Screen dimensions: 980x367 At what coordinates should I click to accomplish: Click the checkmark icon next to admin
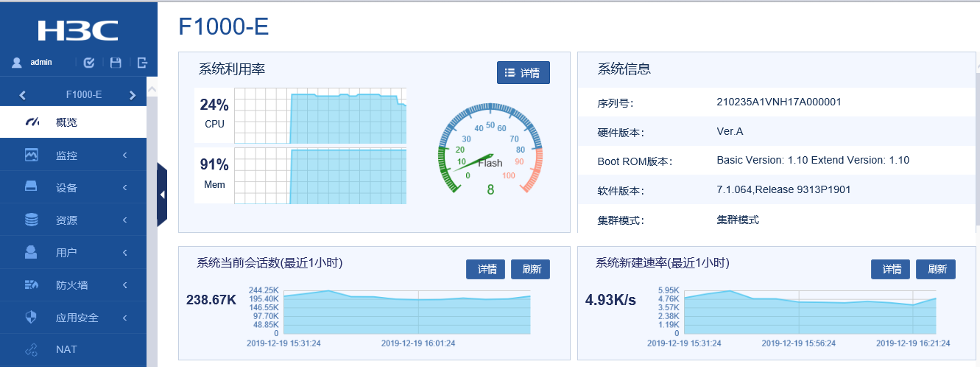pos(89,63)
